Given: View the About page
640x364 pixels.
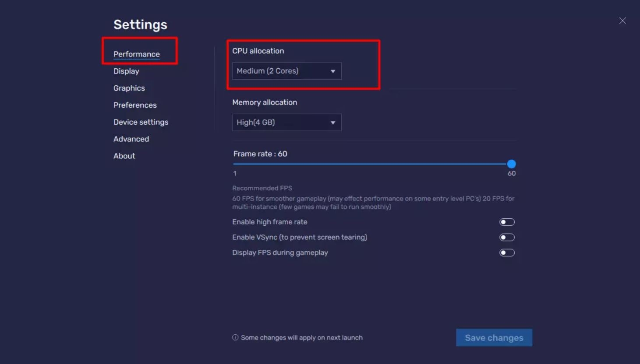Looking at the screenshot, I should pyautogui.click(x=124, y=156).
